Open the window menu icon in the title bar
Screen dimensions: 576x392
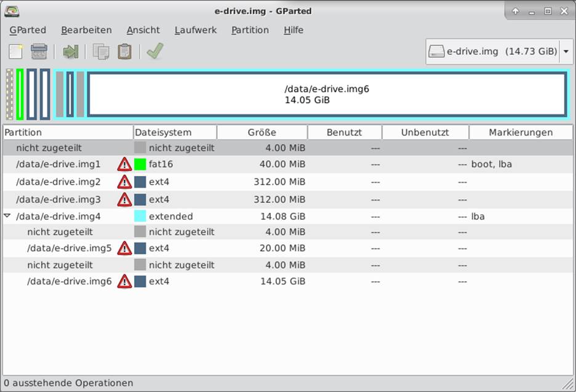tap(11, 10)
